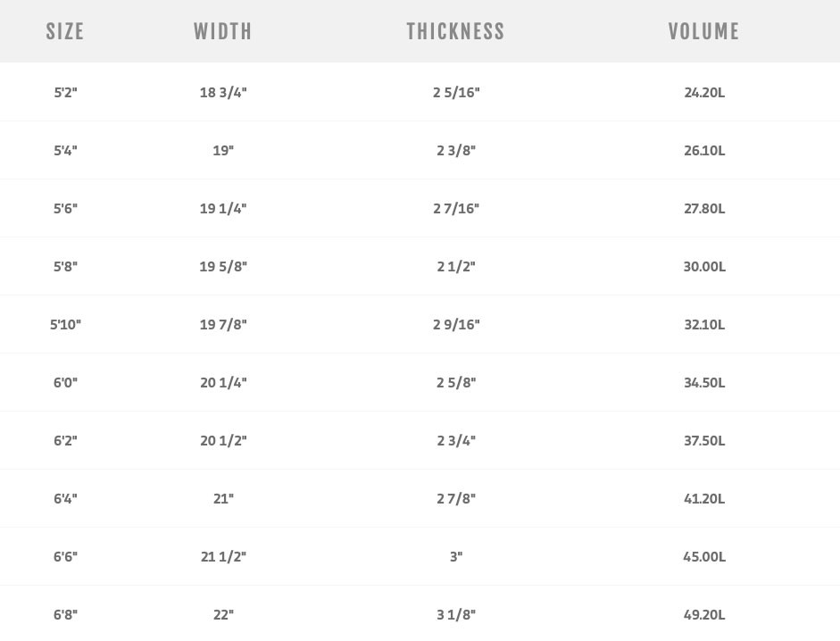Select the 30.00L volume cell
This screenshot has width=840, height=641.
point(704,266)
